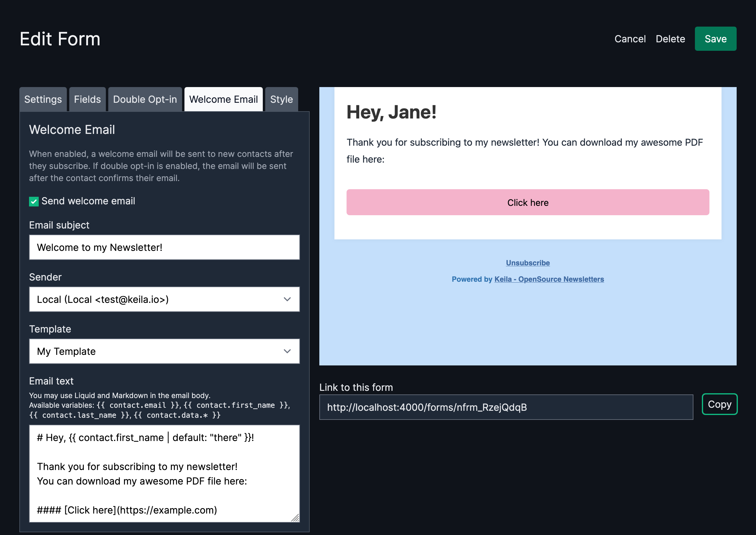Click Cancel in the header
Screen dimensions: 756x535
pyautogui.click(x=630, y=39)
